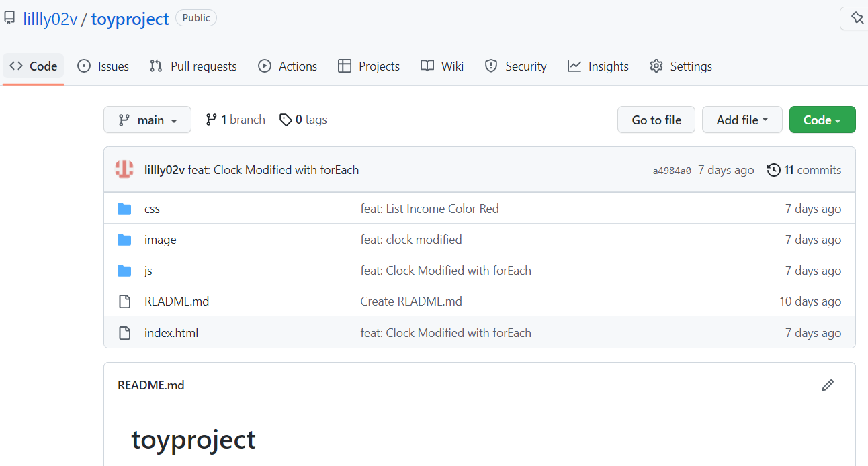Open the index.html file
The height and width of the screenshot is (466, 868).
point(171,333)
